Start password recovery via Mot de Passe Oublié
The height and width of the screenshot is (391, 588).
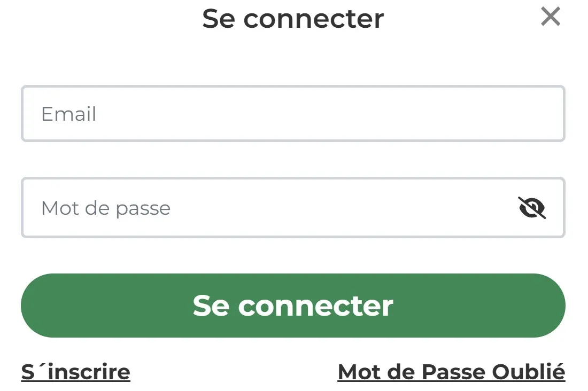click(451, 372)
